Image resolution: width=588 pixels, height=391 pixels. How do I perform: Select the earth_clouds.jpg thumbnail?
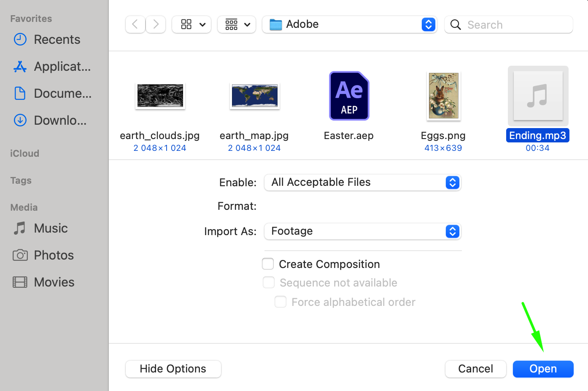[160, 96]
